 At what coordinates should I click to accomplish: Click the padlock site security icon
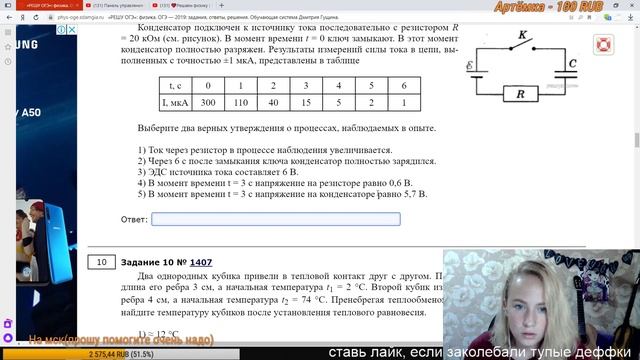pos(51,18)
